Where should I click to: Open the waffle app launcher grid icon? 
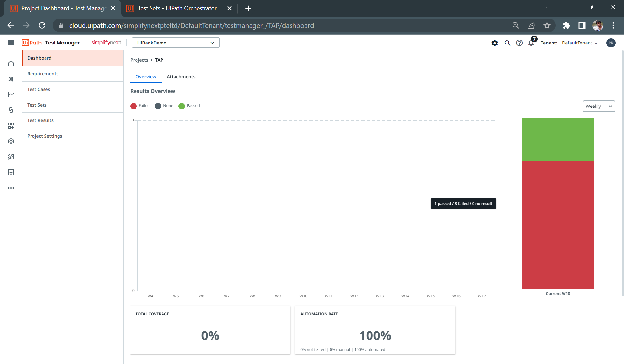coord(11,43)
